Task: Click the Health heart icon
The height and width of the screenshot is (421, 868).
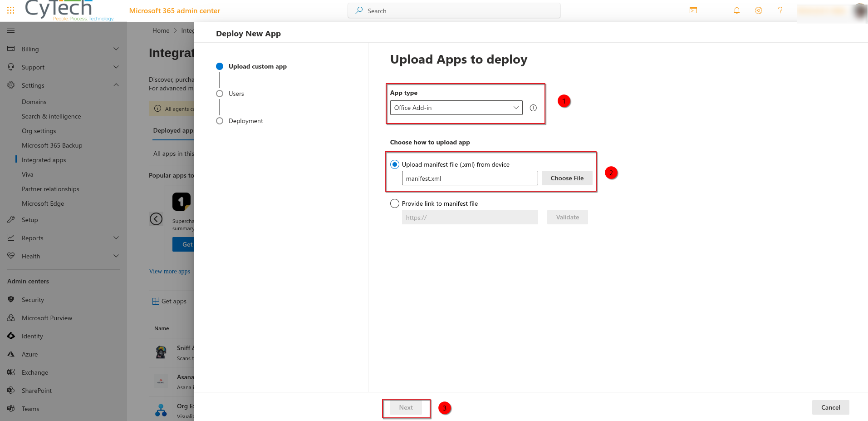Action: click(11, 256)
